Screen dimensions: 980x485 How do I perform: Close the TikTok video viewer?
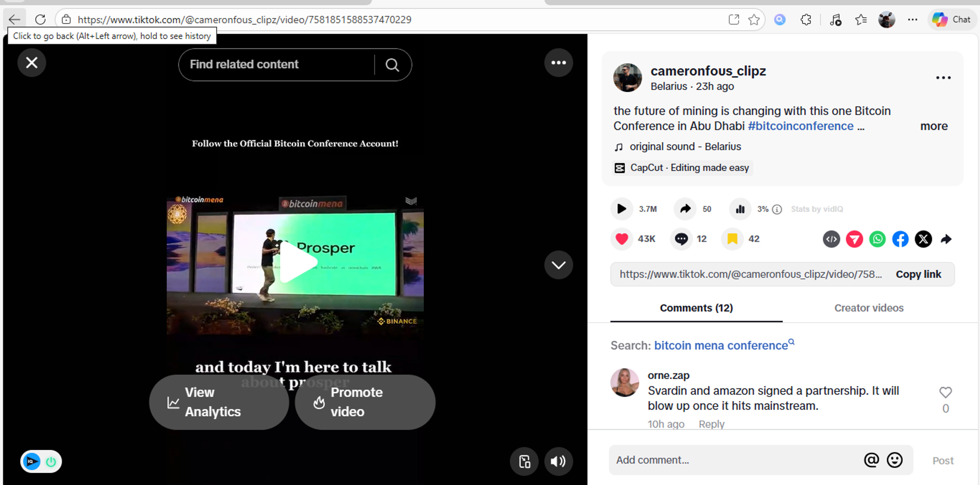point(32,63)
